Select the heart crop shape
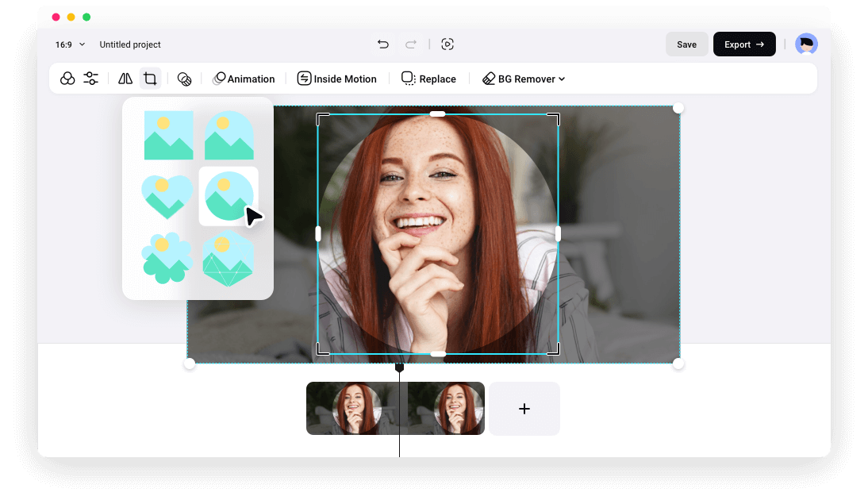Image resolution: width=868 pixels, height=504 pixels. pyautogui.click(x=167, y=196)
